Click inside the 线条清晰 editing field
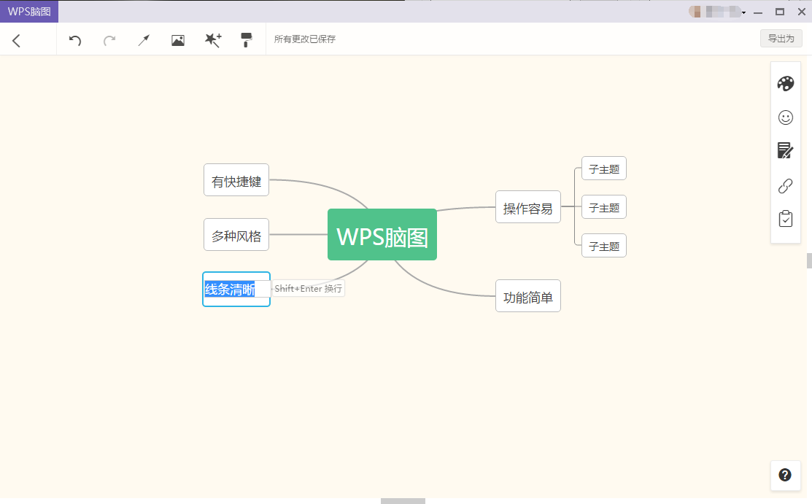Screen dimensions: 812x504 click(x=236, y=289)
